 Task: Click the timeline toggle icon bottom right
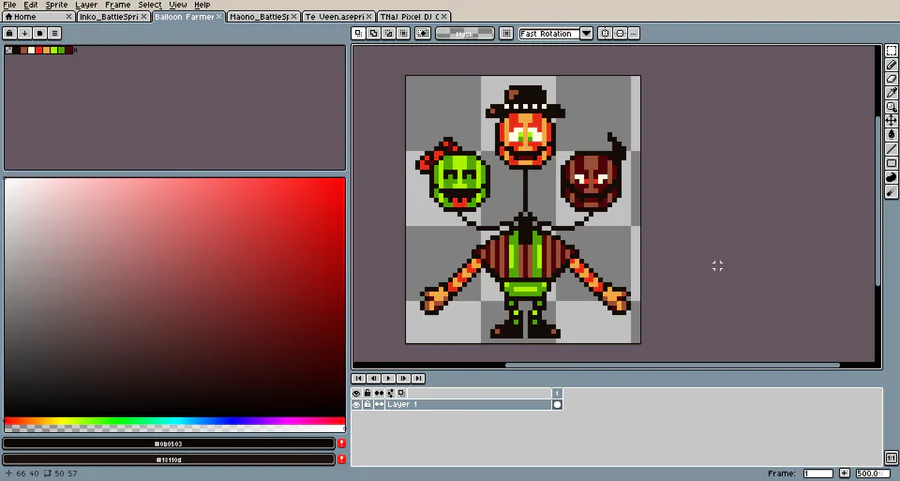click(891, 457)
